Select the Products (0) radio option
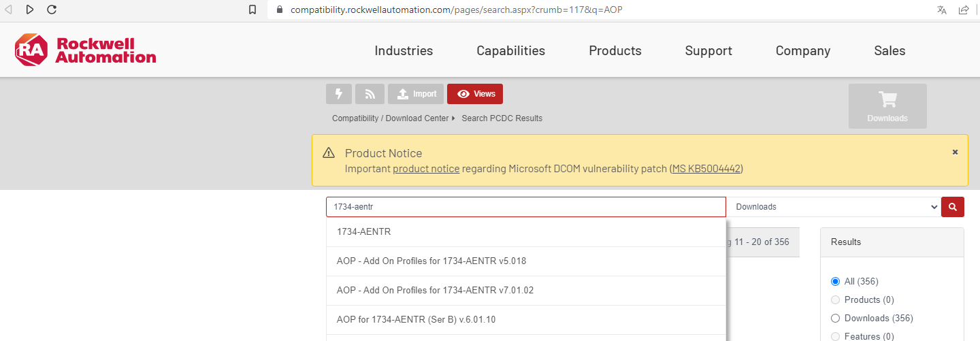980x341 pixels. (836, 299)
